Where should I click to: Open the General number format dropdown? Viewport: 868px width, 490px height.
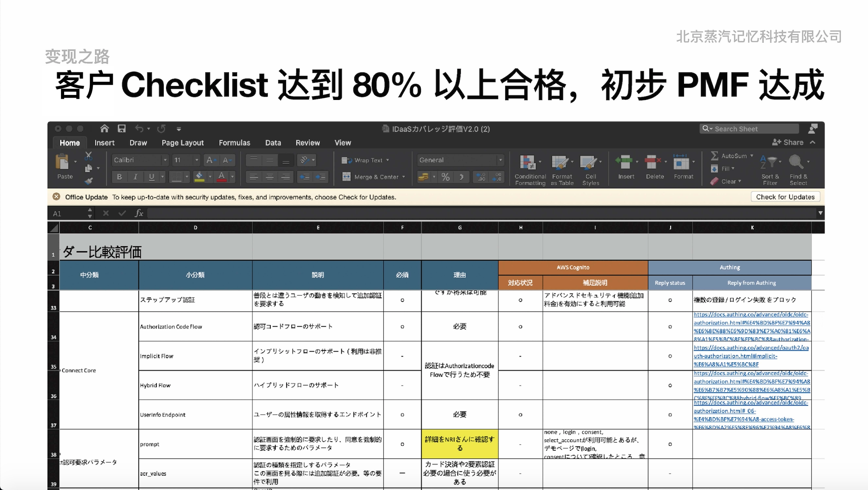click(x=500, y=160)
